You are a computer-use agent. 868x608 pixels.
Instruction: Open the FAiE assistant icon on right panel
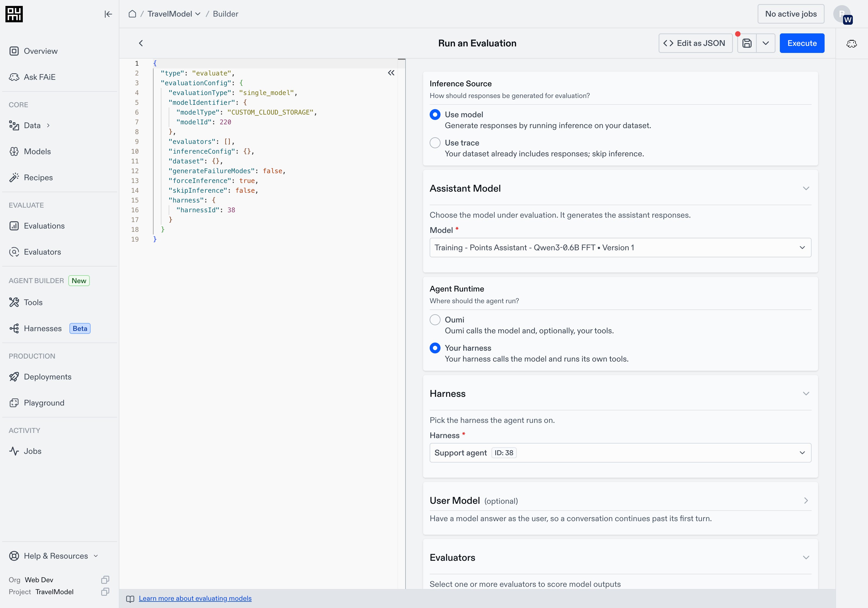click(851, 43)
